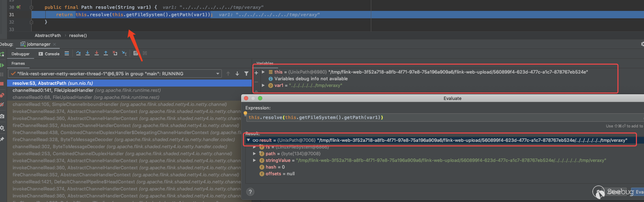This screenshot has height=202, width=644.
Task: Expand the stringValue field node
Action: [x=255, y=160]
